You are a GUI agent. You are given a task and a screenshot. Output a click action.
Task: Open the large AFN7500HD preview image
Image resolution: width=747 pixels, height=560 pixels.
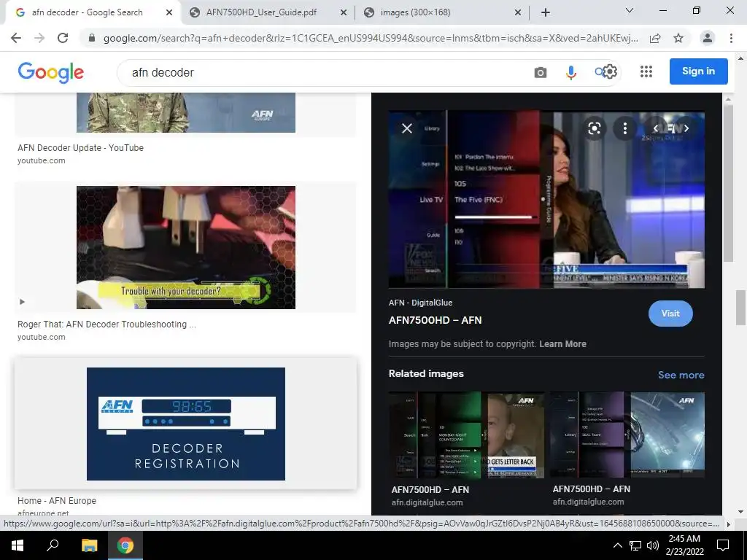tap(546, 199)
